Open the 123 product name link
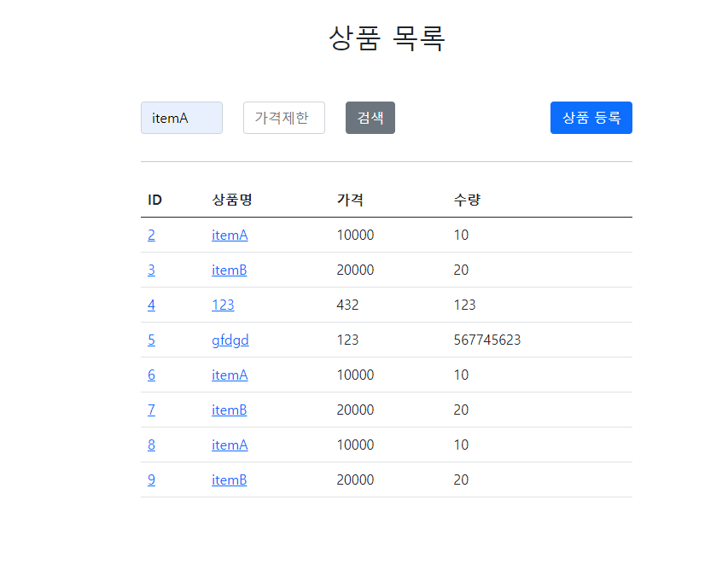 coord(223,305)
